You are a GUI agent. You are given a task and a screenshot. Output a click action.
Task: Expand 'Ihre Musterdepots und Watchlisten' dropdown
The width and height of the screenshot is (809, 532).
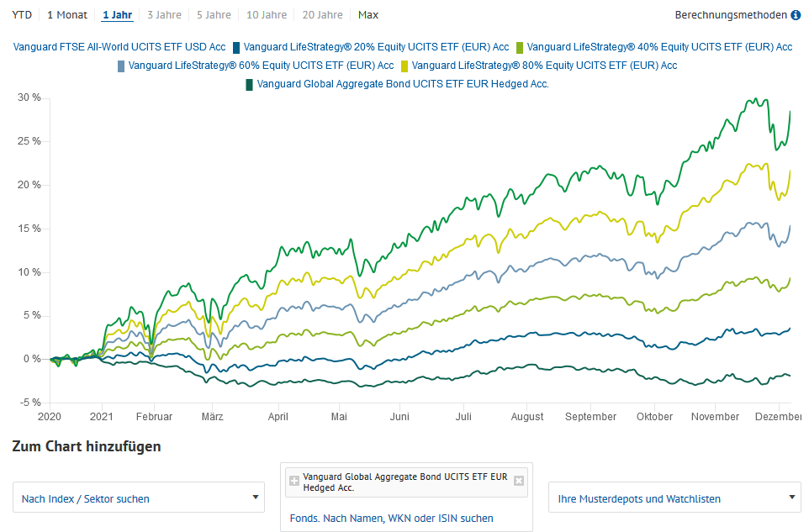674,498
